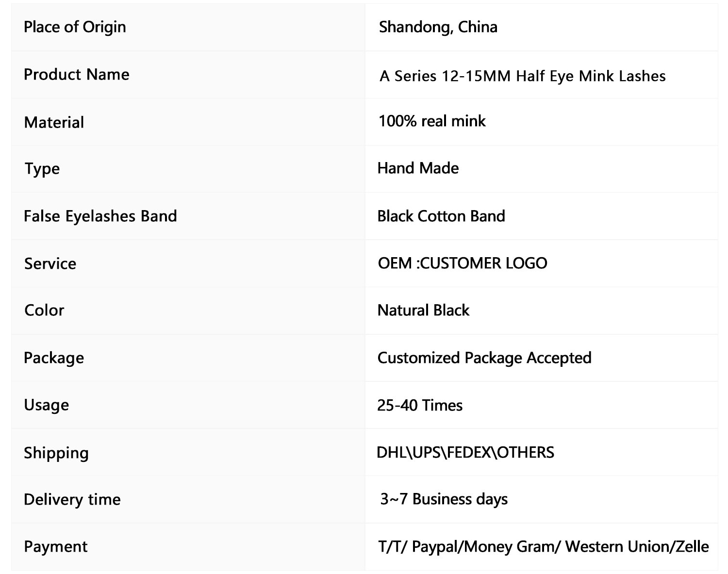Click the Usage row label
This screenshot has height=574, width=728.
coord(47,405)
